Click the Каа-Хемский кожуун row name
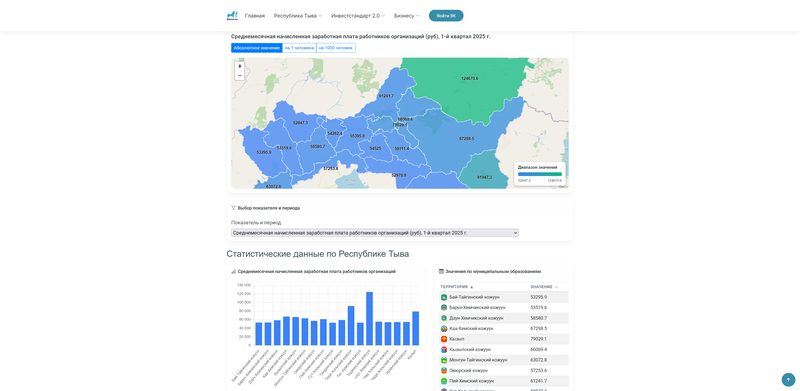Image resolution: width=800 pixels, height=391 pixels. [x=471, y=329]
